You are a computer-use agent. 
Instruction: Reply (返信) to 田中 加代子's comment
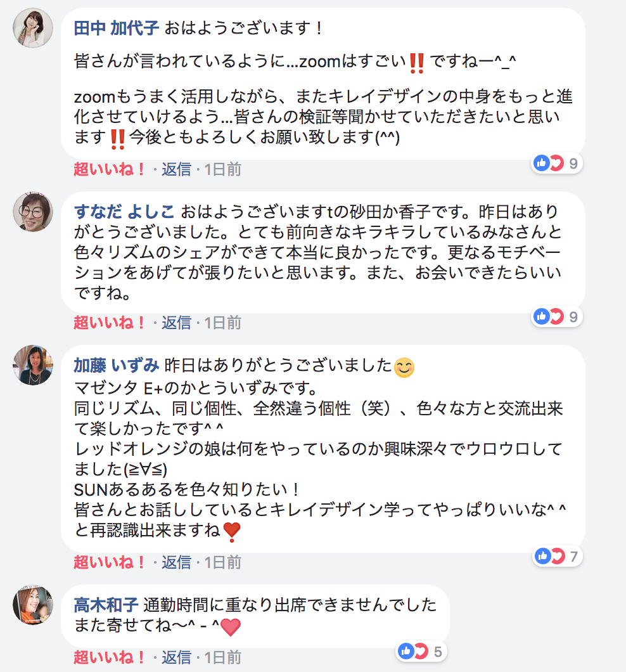176,169
